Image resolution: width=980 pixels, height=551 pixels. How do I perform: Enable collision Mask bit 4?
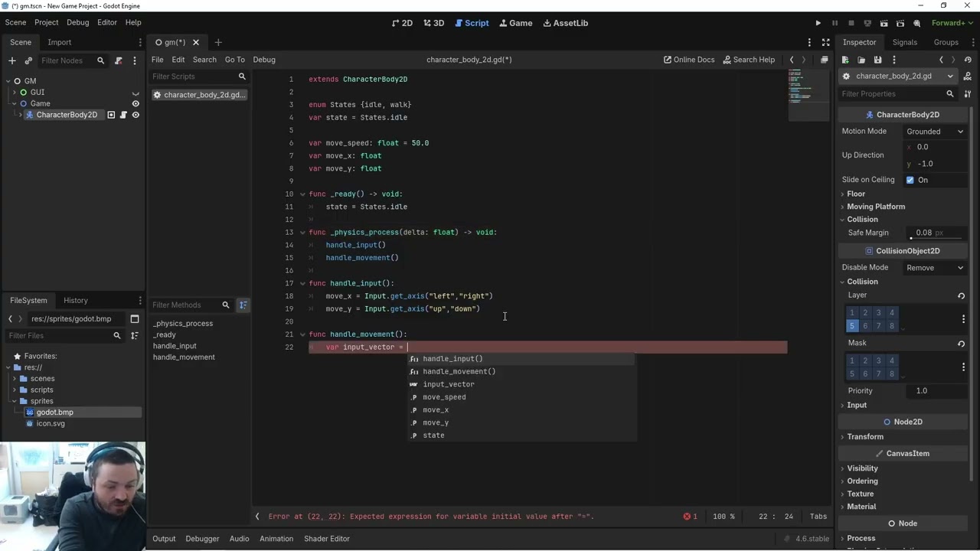click(891, 360)
